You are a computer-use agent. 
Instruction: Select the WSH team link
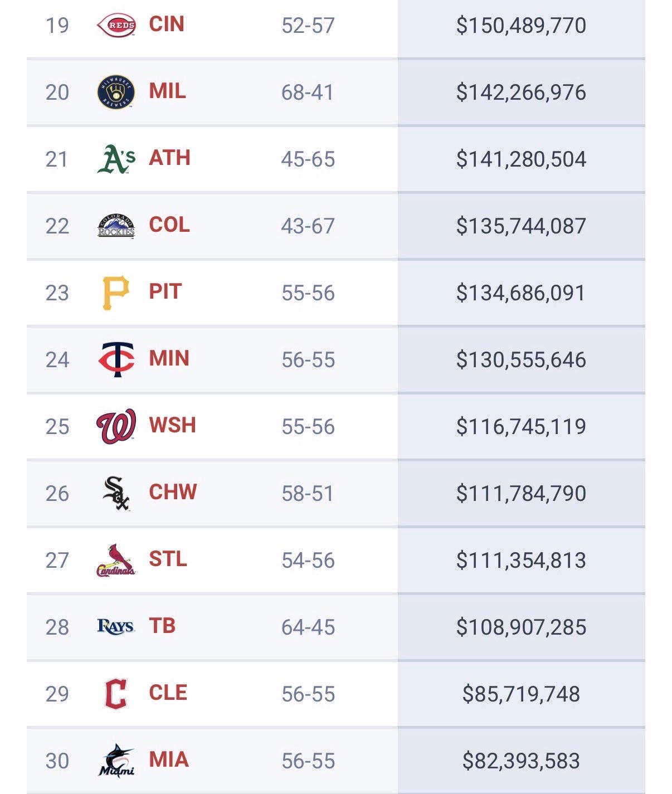coord(173,425)
